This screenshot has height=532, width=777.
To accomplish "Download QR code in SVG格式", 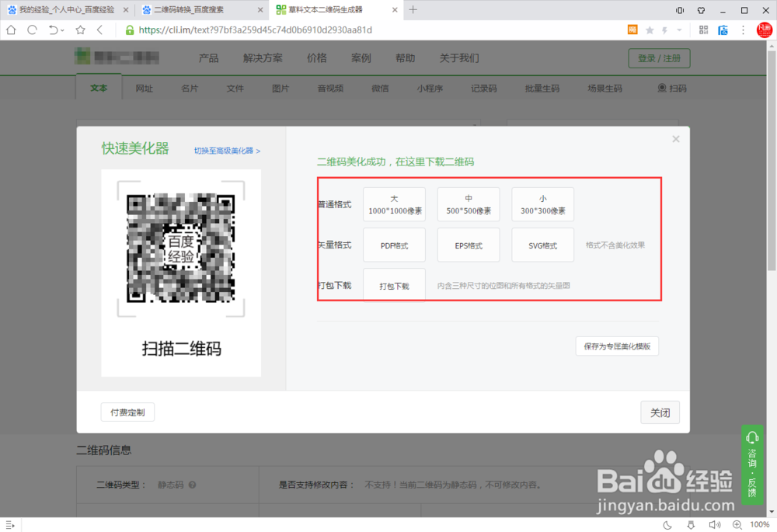I will [x=543, y=245].
